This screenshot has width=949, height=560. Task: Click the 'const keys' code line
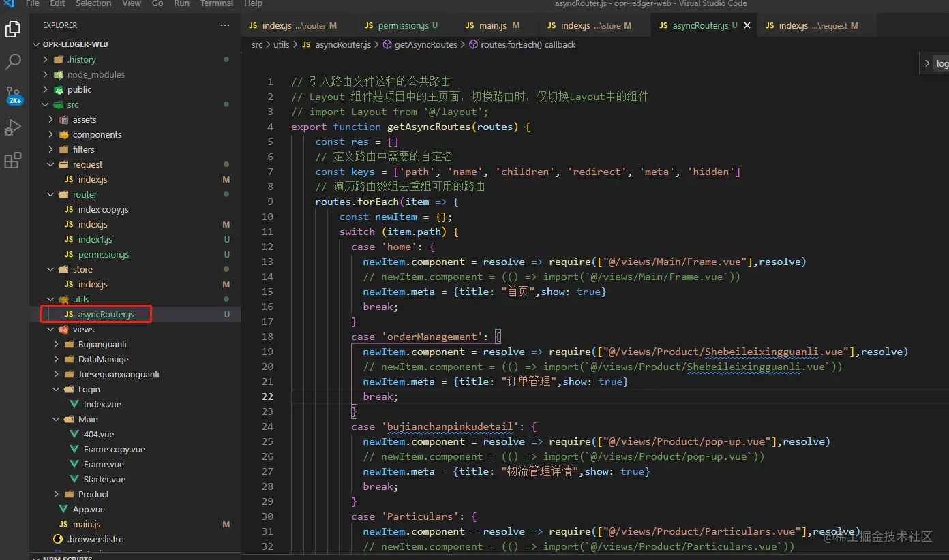point(528,172)
